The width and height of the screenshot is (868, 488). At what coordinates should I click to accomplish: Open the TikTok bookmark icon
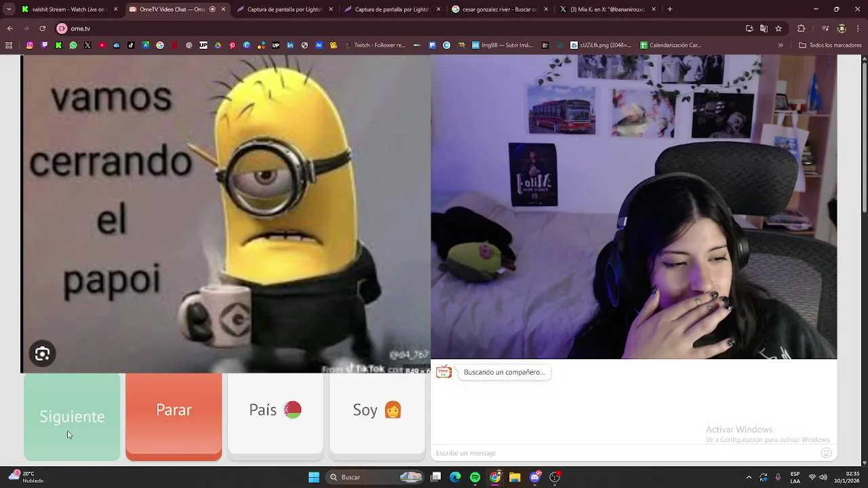(x=131, y=45)
